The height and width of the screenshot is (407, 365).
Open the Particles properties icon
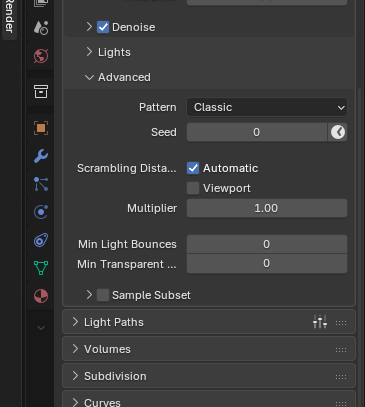tap(41, 184)
